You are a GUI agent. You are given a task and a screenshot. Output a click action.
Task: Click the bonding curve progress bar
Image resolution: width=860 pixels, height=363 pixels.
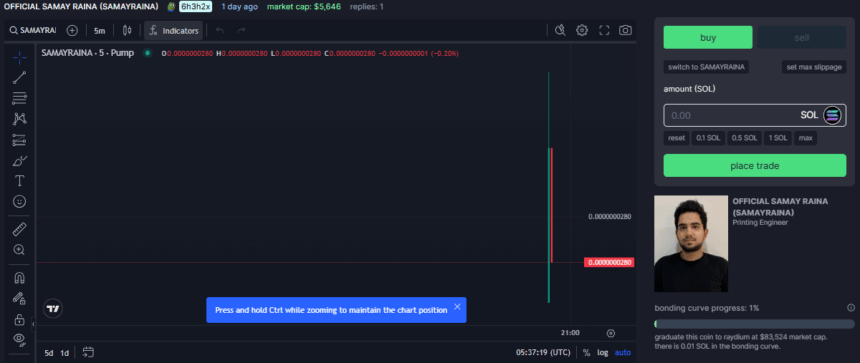pyautogui.click(x=755, y=324)
